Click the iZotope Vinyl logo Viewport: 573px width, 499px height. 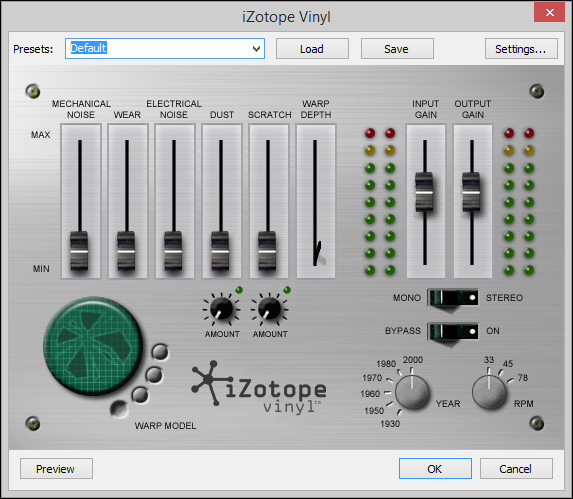tap(259, 388)
